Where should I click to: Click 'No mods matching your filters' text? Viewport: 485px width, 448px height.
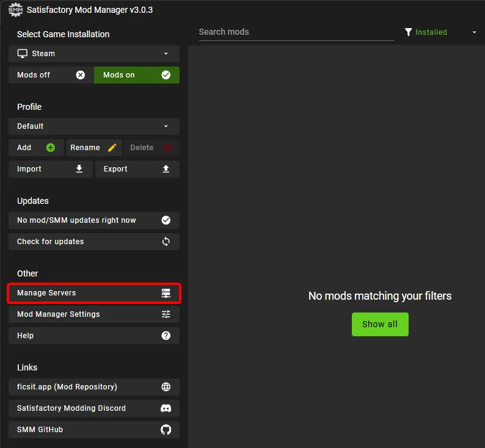(x=380, y=296)
